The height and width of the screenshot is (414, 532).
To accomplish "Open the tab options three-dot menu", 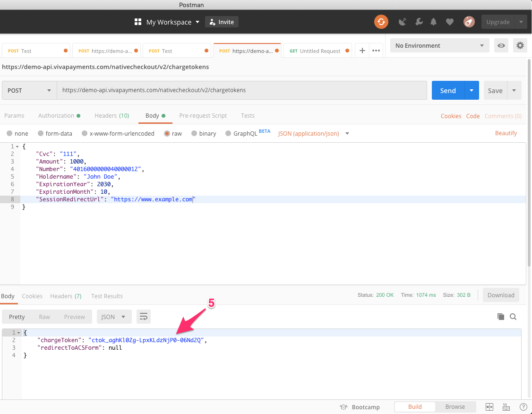I will [x=376, y=51].
